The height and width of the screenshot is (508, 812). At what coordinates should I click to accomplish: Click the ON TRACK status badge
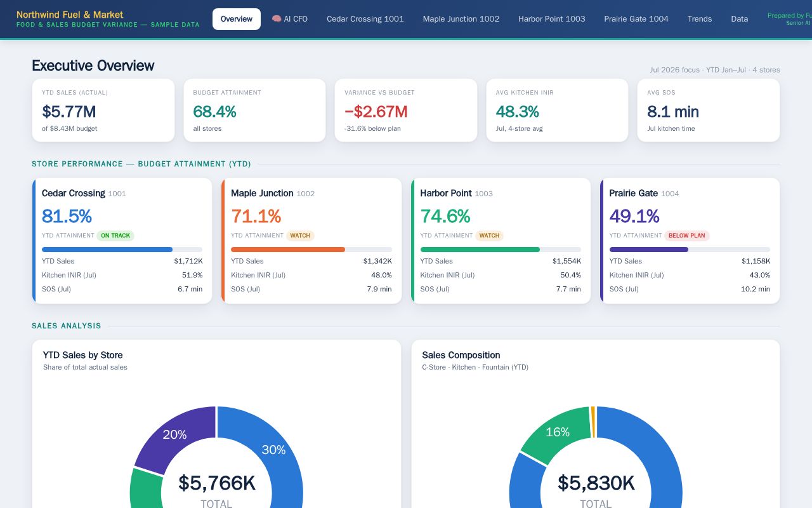click(115, 236)
